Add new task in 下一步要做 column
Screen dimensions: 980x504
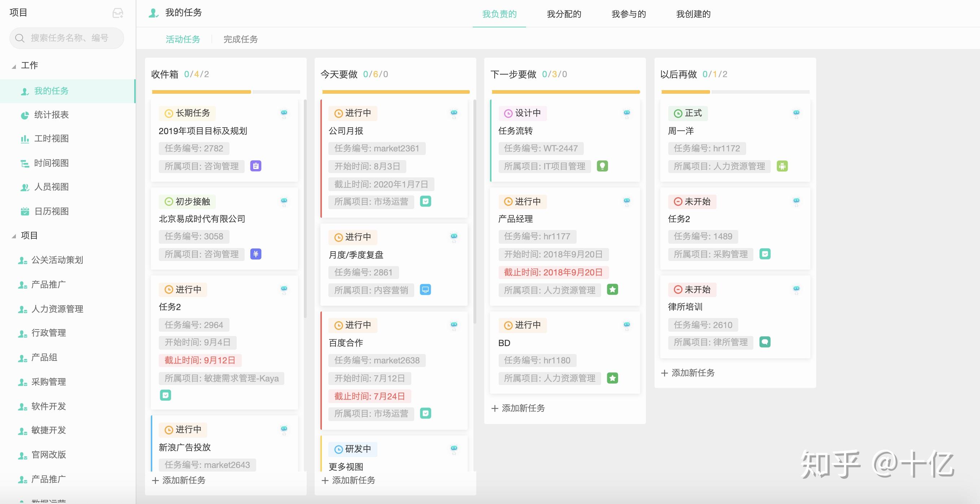click(518, 408)
